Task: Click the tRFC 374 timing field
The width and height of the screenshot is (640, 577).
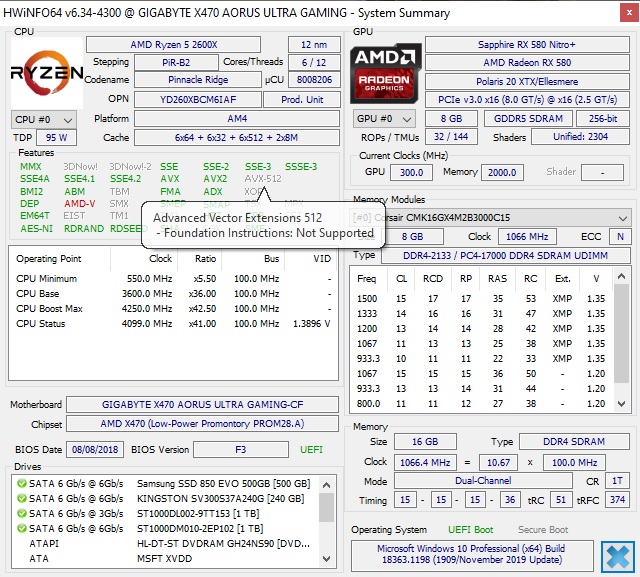Action: coord(617,499)
